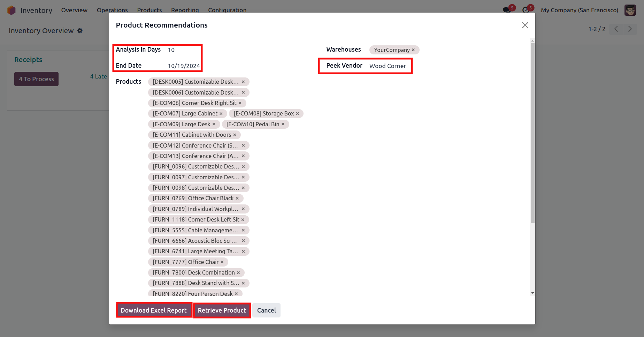The image size is (644, 337).
Task: Remove E-COM07 Large Cabinet tag
Action: coord(221,114)
